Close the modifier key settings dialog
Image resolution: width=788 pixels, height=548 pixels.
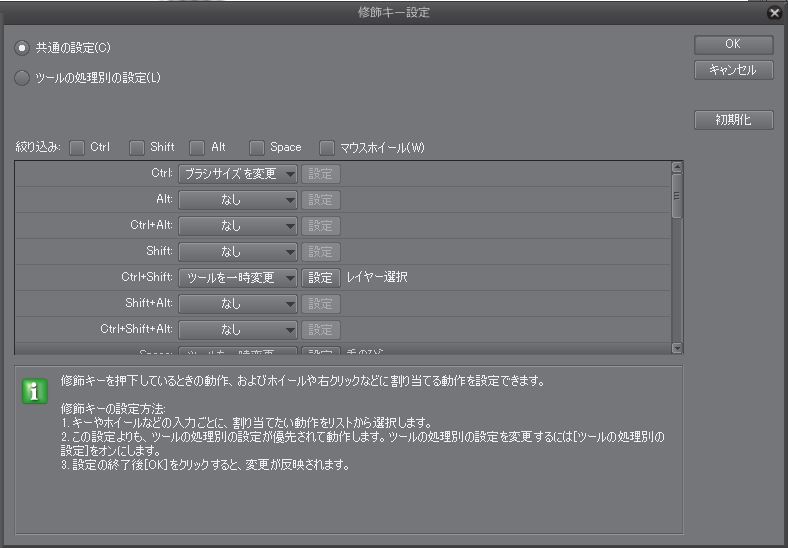pyautogui.click(x=774, y=13)
